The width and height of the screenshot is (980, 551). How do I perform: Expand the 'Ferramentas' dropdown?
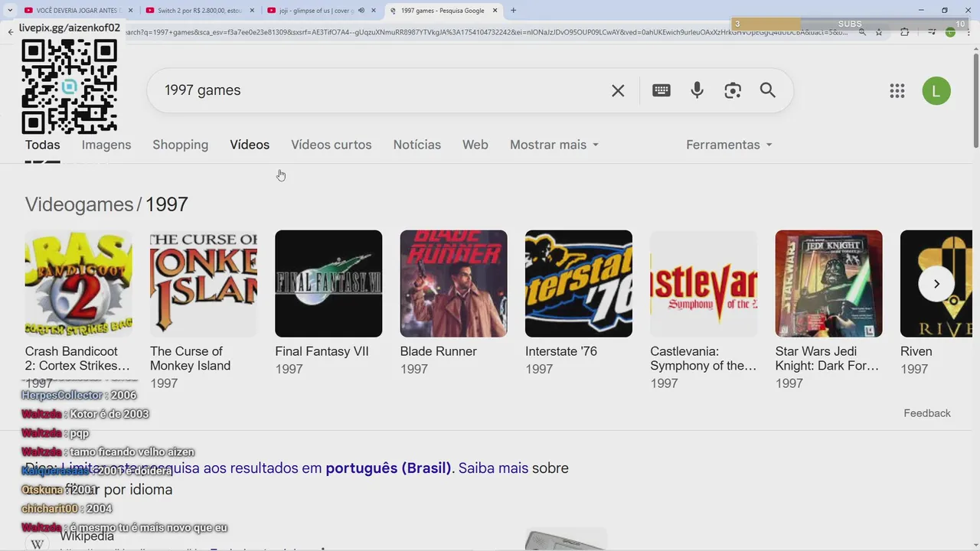(x=729, y=145)
